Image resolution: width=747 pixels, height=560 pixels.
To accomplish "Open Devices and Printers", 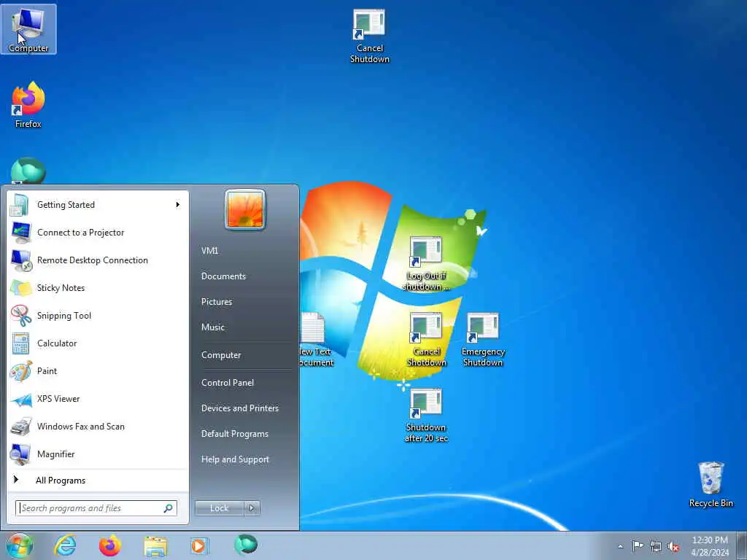I will [x=239, y=408].
